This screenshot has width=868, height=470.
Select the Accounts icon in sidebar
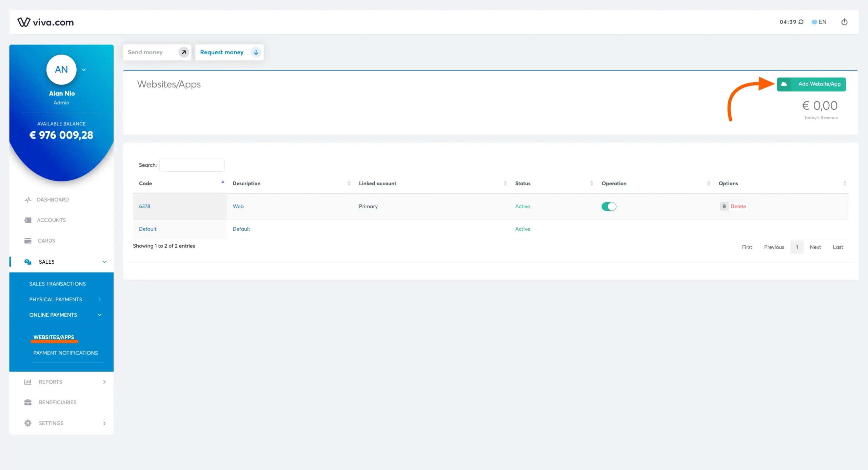click(x=28, y=220)
